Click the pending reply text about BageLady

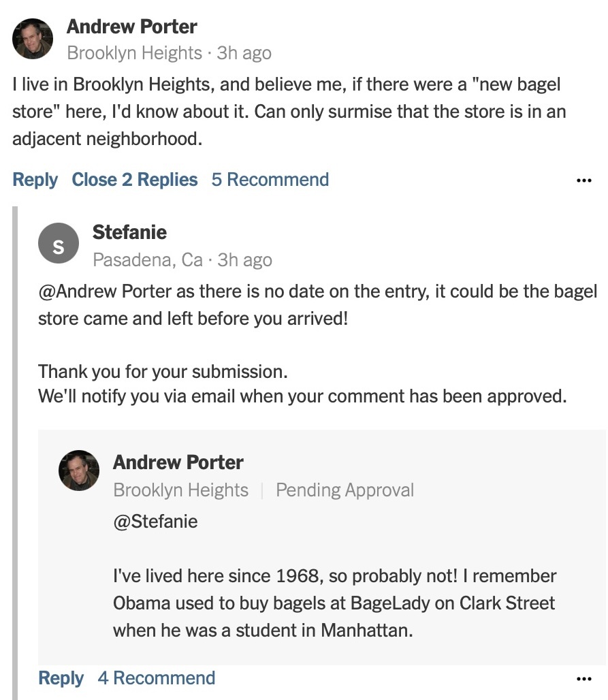tap(334, 603)
